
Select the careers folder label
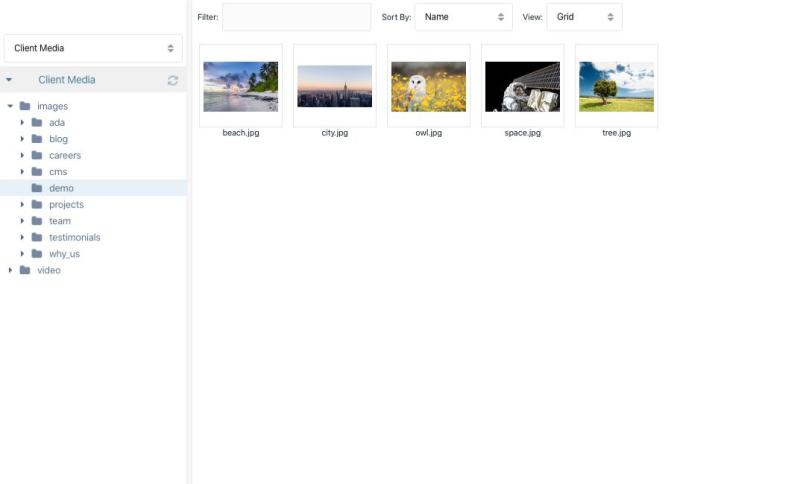pos(65,155)
